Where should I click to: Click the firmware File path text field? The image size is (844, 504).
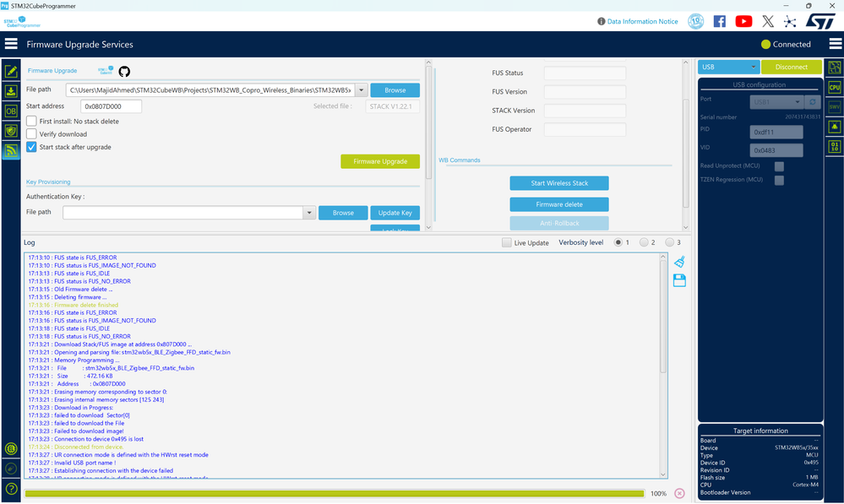coord(210,90)
